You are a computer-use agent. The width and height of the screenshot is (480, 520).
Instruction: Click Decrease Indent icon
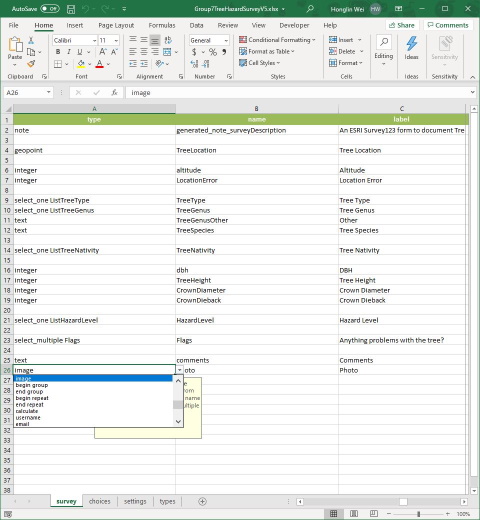(133, 63)
